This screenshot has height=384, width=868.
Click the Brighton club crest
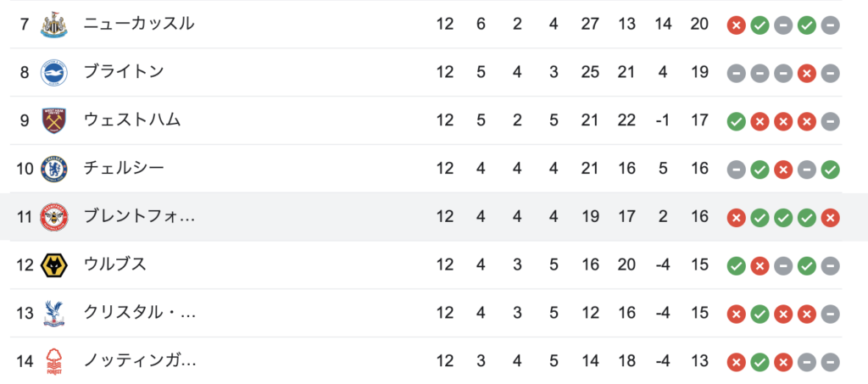coord(54,73)
